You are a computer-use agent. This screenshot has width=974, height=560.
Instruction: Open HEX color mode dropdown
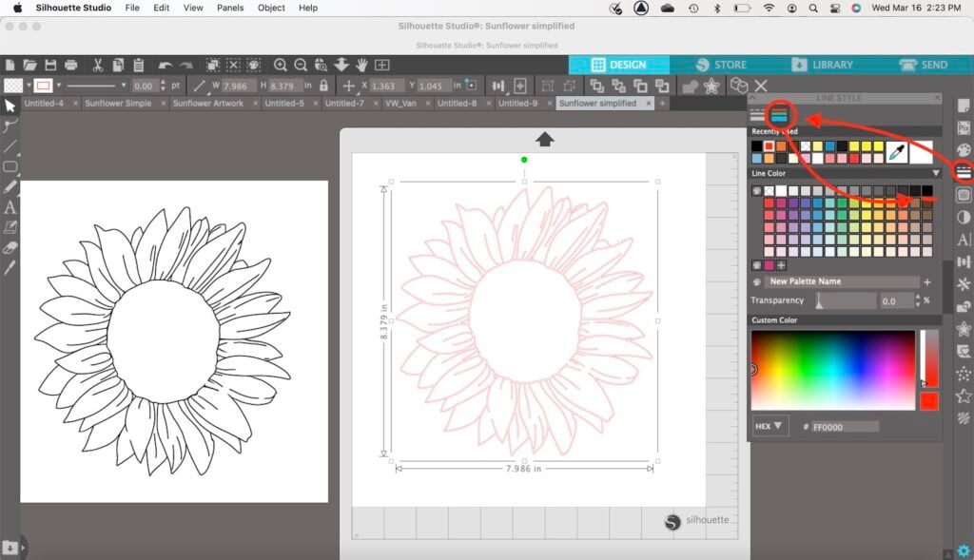769,427
